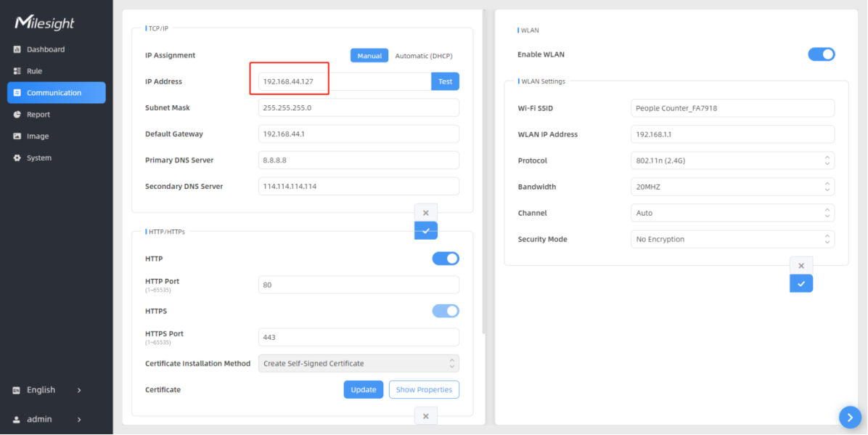Click the blue arrow button bottom right

(x=850, y=417)
